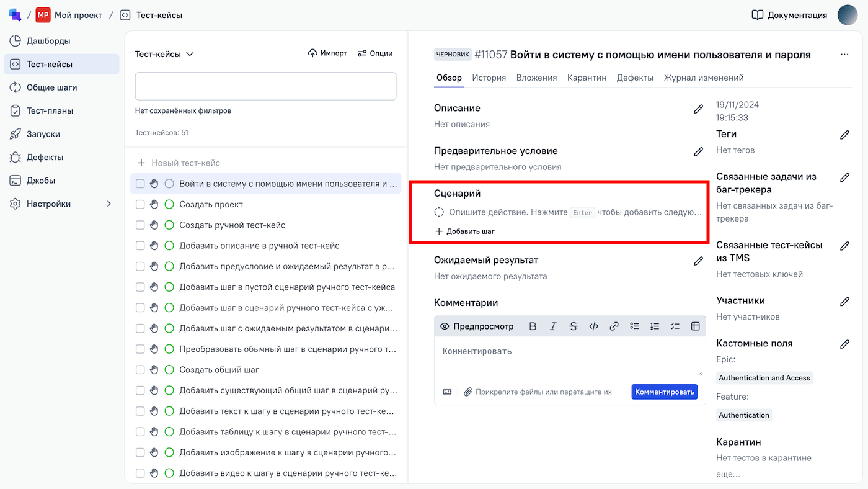Insert a link using the comment toolbar
This screenshot has width=868, height=489.
tap(614, 326)
